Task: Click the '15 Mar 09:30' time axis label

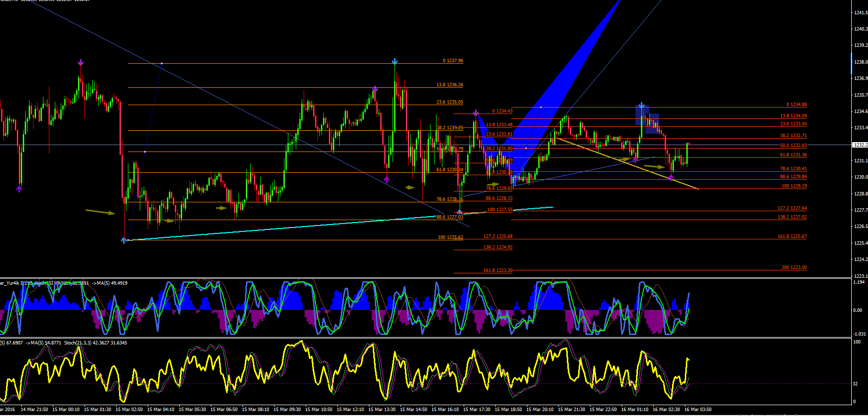Action: [287, 410]
